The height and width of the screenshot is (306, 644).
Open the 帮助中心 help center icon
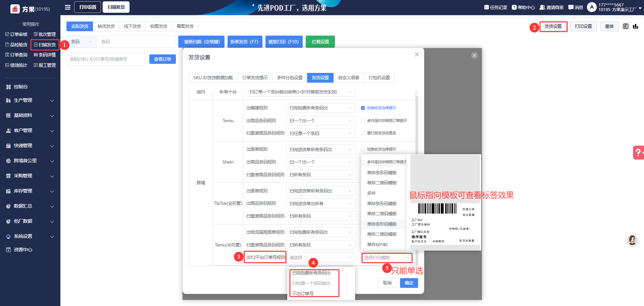coord(514,7)
